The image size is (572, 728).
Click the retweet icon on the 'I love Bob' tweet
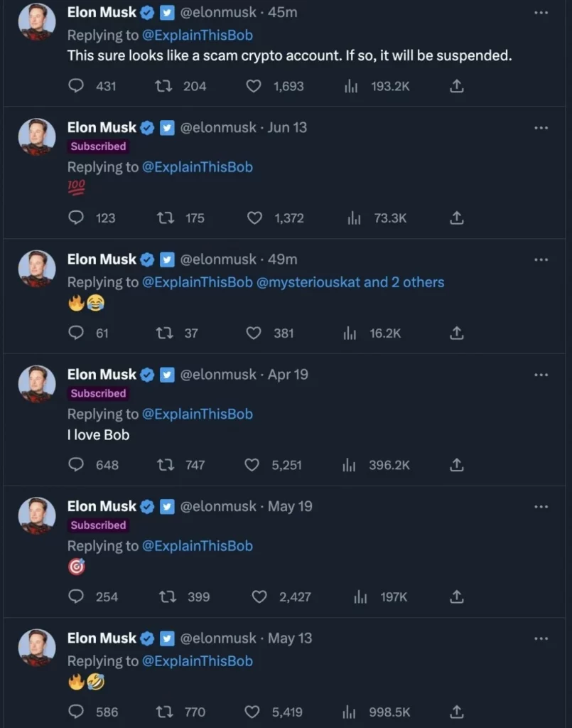pyautogui.click(x=161, y=464)
